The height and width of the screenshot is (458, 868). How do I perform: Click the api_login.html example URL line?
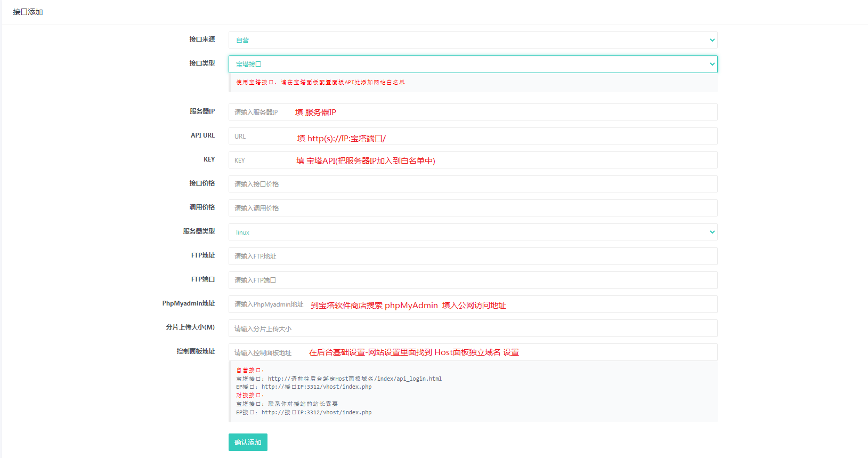[339, 379]
